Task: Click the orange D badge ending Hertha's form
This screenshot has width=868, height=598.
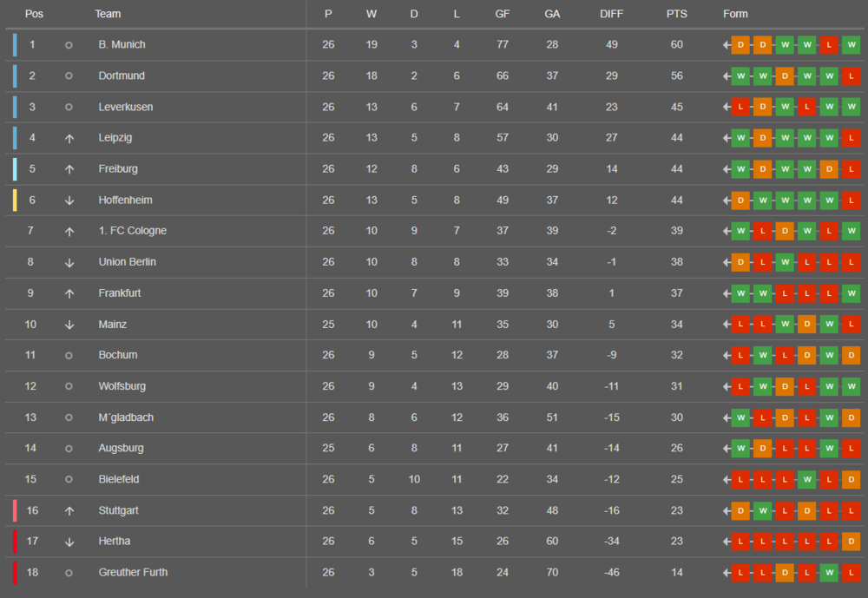Action: coord(852,542)
